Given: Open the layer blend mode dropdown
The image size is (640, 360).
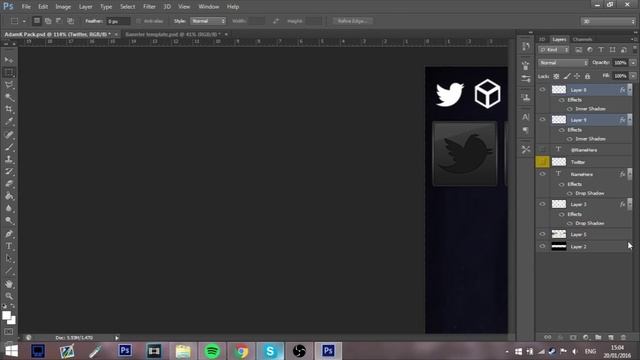Looking at the screenshot, I should click(x=563, y=63).
